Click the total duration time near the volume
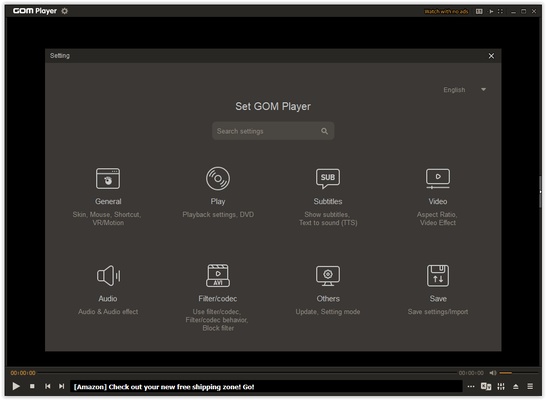 [471, 373]
